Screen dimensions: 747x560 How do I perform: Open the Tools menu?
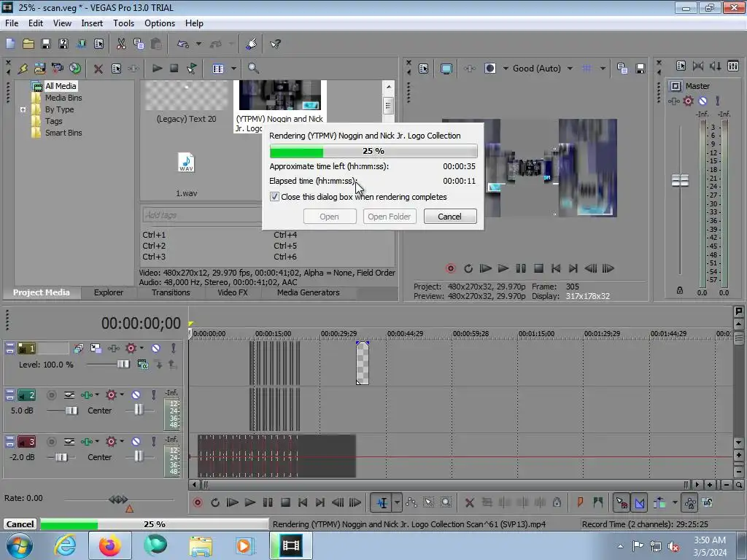pyautogui.click(x=123, y=23)
